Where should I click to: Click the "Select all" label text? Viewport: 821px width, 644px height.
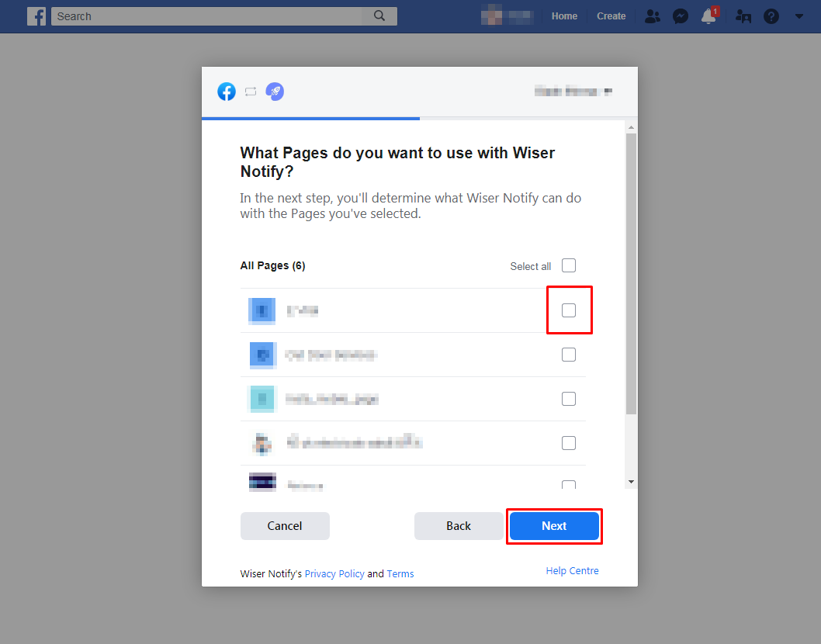(x=531, y=266)
